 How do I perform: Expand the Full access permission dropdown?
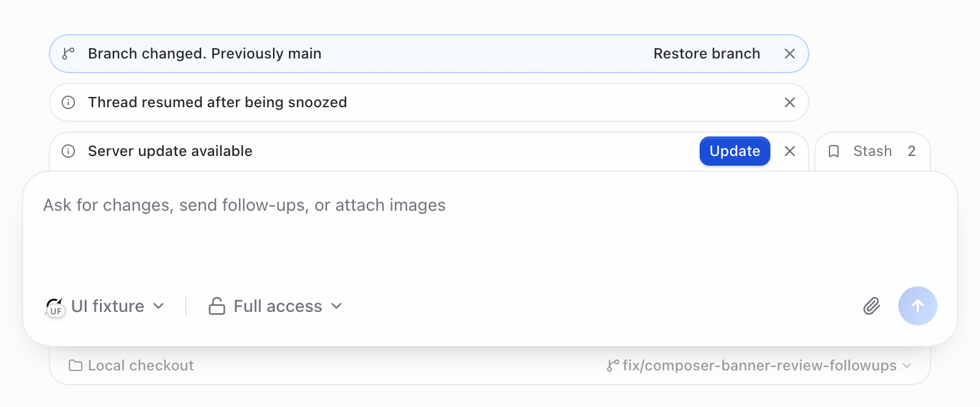point(275,306)
